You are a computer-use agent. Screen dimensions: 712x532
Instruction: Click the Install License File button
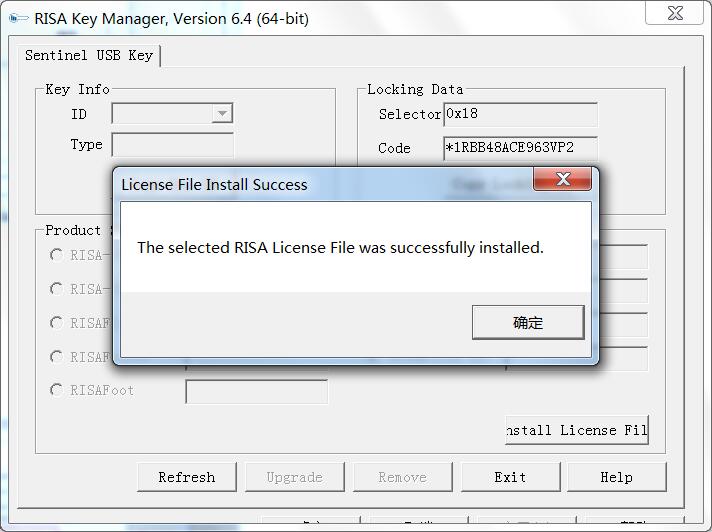point(577,430)
